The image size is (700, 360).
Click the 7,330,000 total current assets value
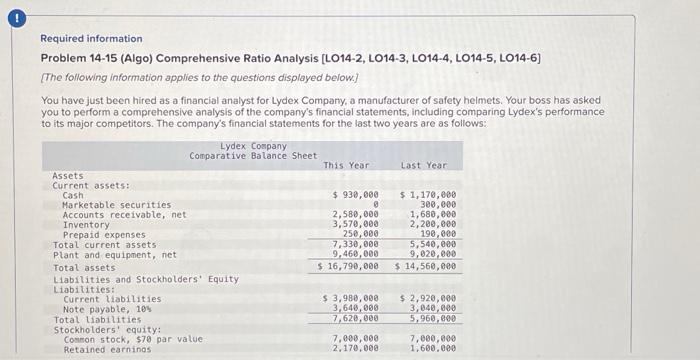coord(356,244)
